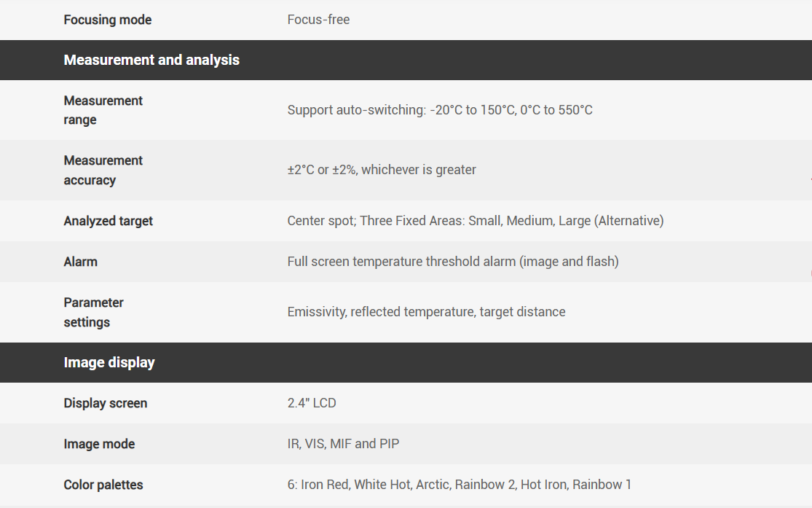Click the Image mode label
This screenshot has height=508, width=812.
99,444
